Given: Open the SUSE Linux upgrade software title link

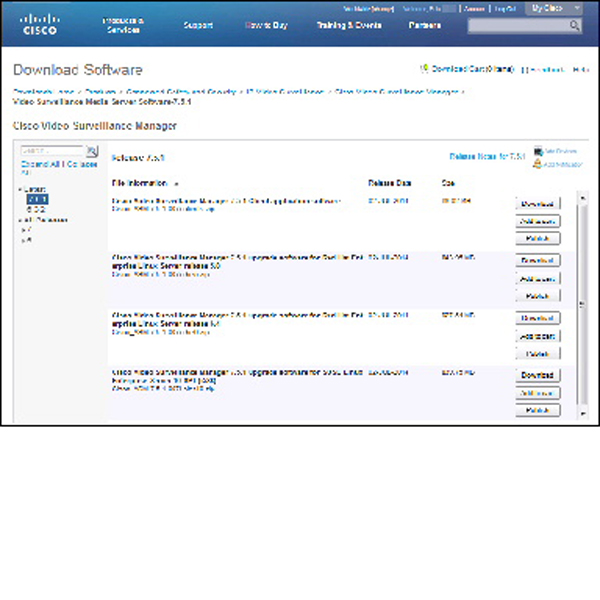Looking at the screenshot, I should (237, 376).
